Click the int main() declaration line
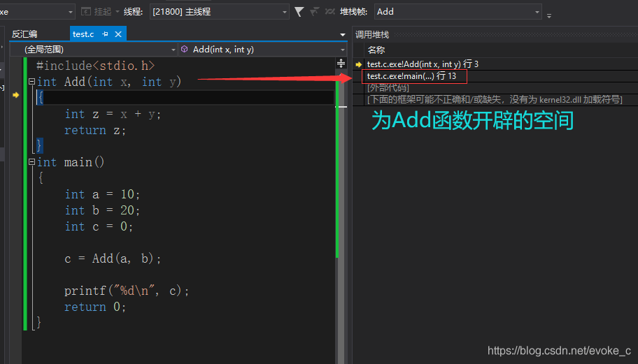This screenshot has width=638, height=364. [71, 163]
